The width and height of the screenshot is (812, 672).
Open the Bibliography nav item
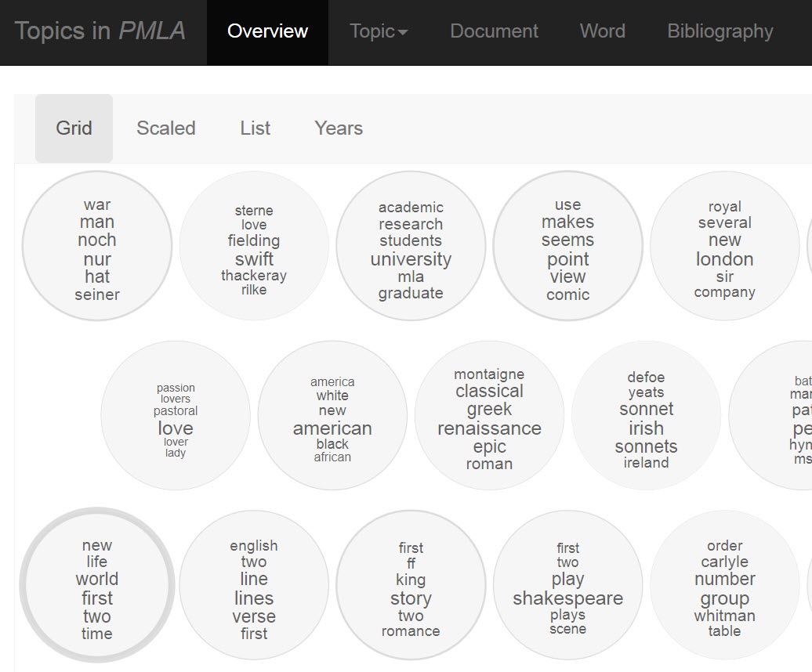pyautogui.click(x=720, y=31)
